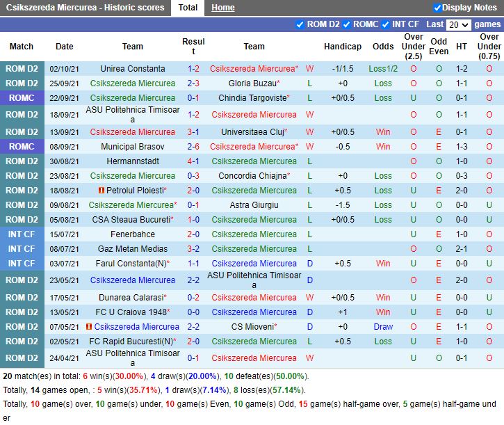Click the ROMC badge in the Municipal Brasov row
Screen dimensions: 504x425
click(x=22, y=147)
